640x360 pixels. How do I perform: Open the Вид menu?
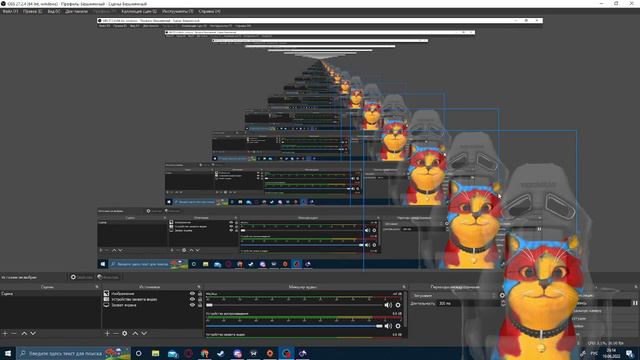[x=53, y=11]
